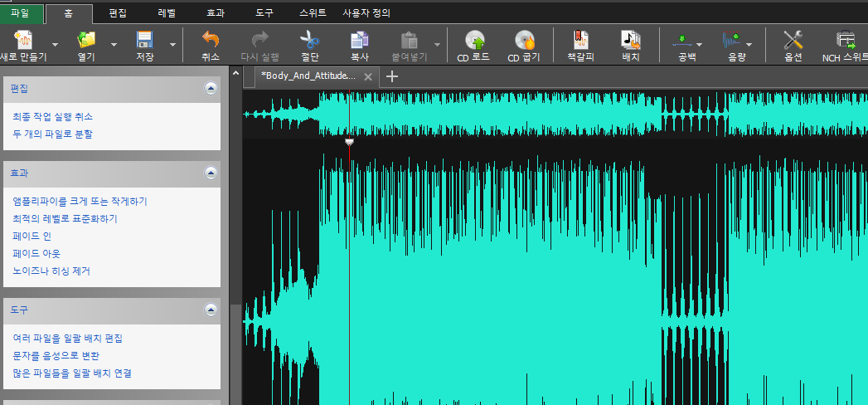Add a bookmark with 책갈피 icon
Viewport: 868px width, 405px height.
coord(580,40)
